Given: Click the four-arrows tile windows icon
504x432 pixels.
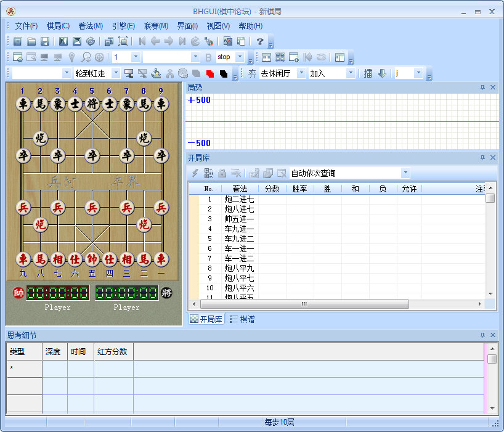Looking at the screenshot, I should 280,57.
